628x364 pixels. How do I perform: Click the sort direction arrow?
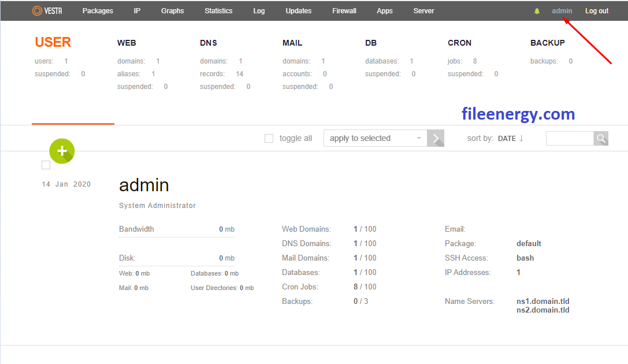click(522, 139)
